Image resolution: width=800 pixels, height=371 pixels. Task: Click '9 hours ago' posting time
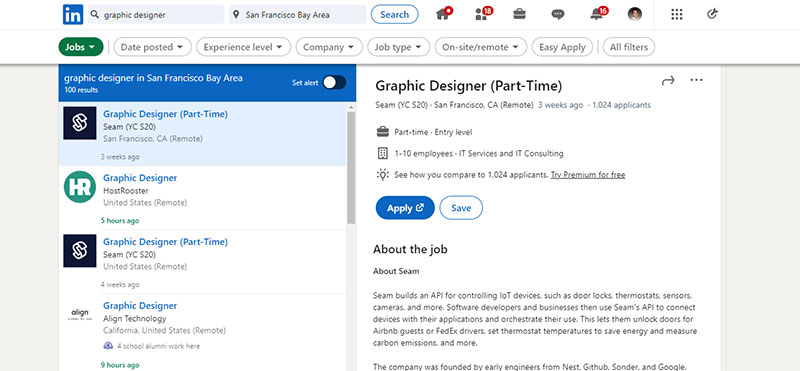(120, 365)
